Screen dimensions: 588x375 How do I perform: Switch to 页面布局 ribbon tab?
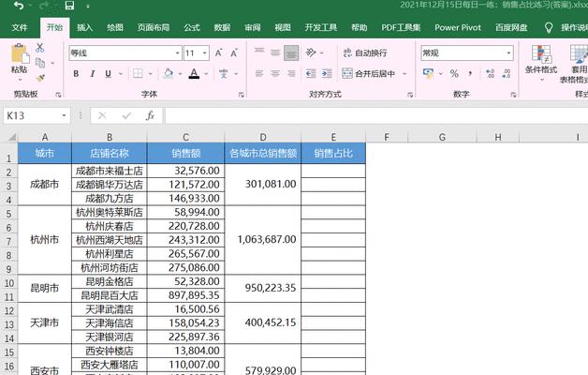[154, 27]
